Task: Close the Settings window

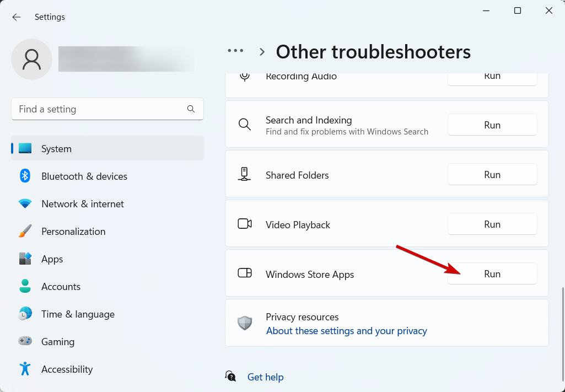Action: click(549, 10)
